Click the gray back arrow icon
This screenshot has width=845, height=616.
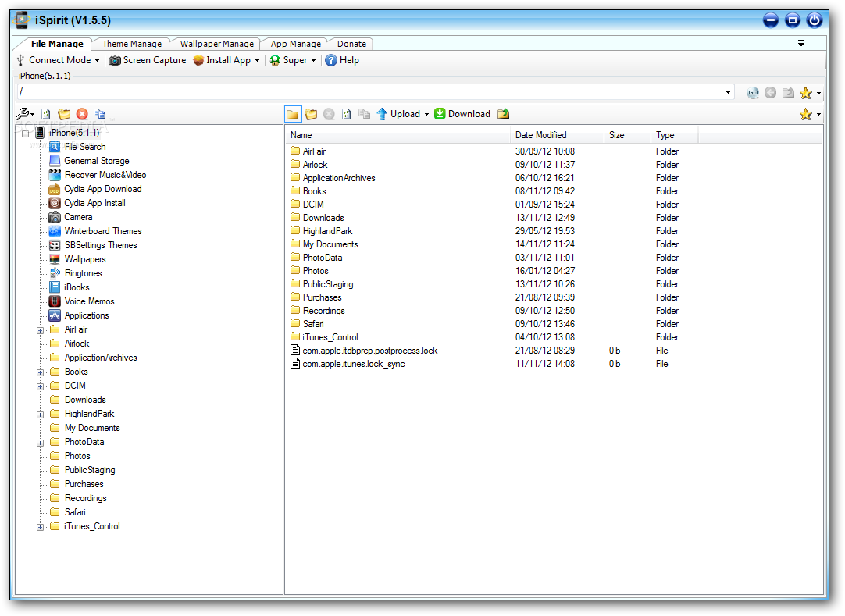(771, 93)
